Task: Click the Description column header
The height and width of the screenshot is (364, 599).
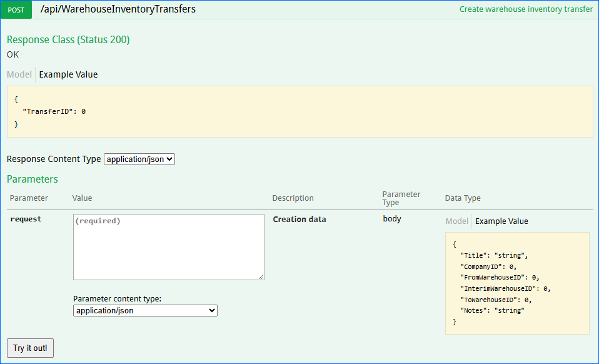Action: pyautogui.click(x=293, y=198)
